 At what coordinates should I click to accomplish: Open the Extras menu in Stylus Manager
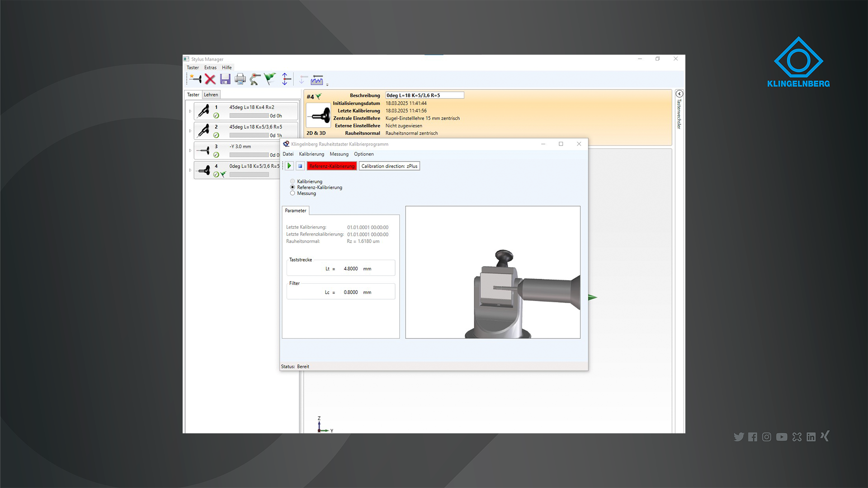[210, 67]
